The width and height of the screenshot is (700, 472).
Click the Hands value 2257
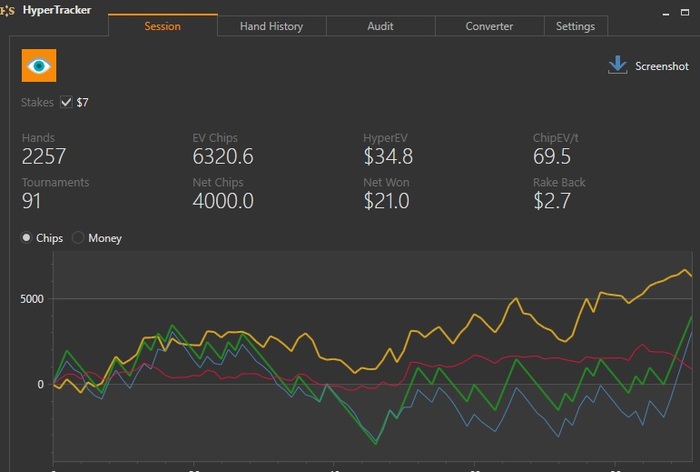pos(44,156)
